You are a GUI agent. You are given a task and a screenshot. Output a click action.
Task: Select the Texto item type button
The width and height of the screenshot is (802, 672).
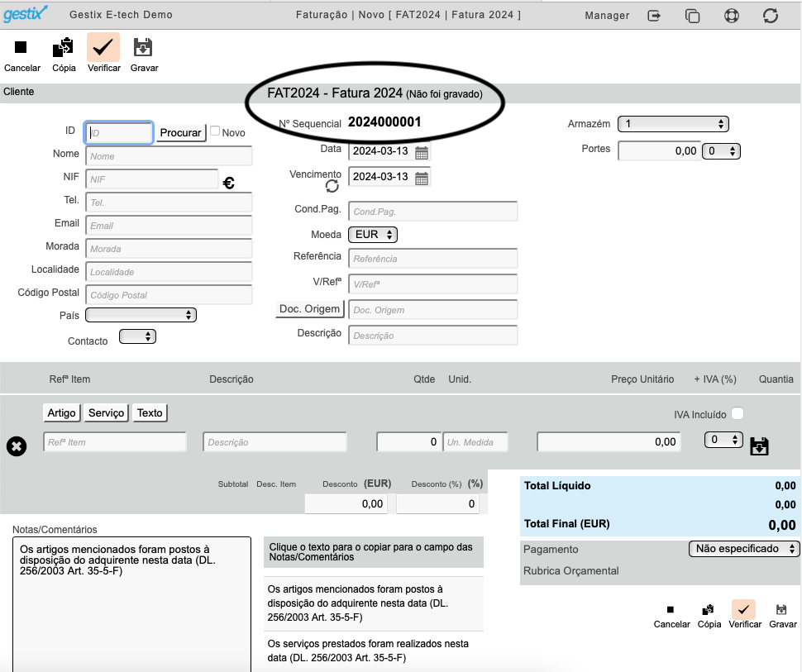point(150,412)
